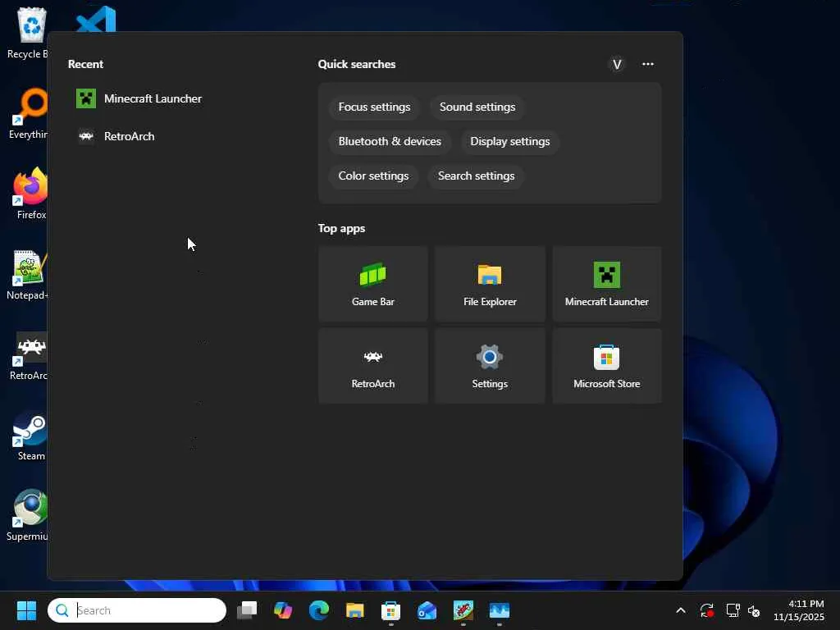Open Task View on the taskbar
This screenshot has height=630, width=840.
click(247, 610)
